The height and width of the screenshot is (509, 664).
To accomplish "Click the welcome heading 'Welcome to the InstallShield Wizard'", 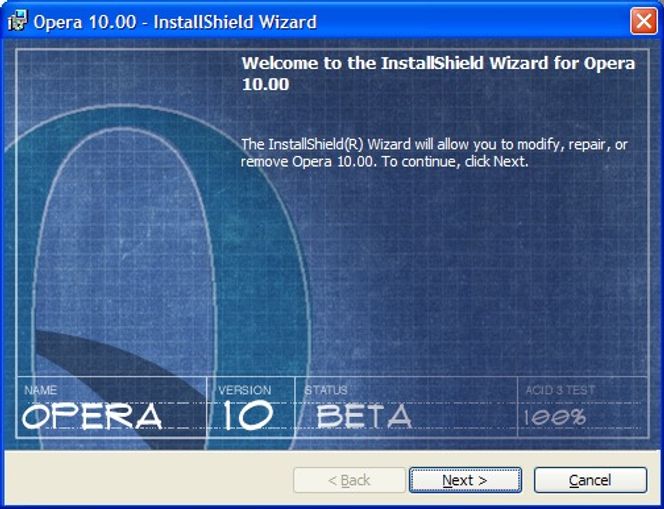I will [439, 73].
